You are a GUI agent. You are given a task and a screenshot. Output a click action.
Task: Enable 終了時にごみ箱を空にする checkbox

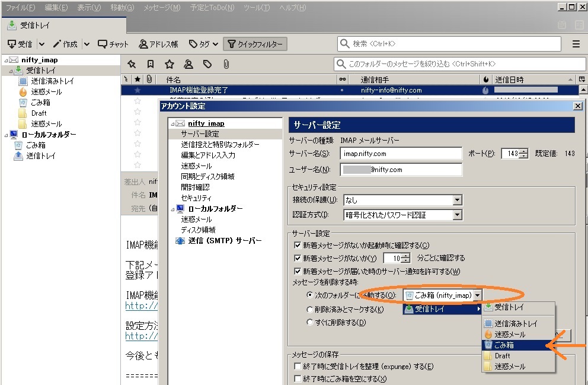pos(298,378)
